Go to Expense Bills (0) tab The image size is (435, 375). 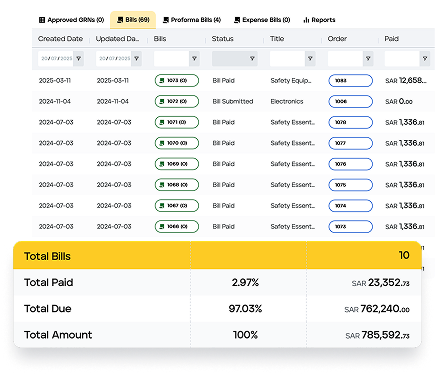(262, 20)
